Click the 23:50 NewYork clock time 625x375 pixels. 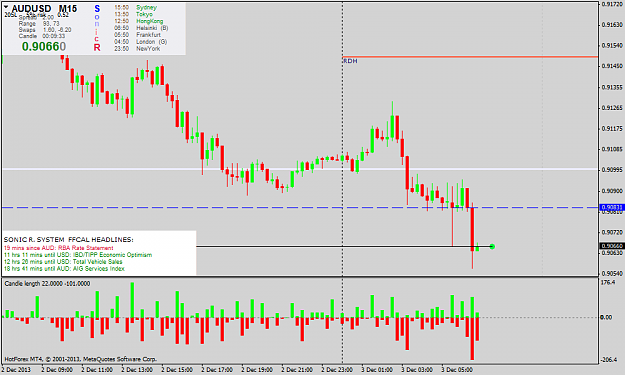point(122,48)
